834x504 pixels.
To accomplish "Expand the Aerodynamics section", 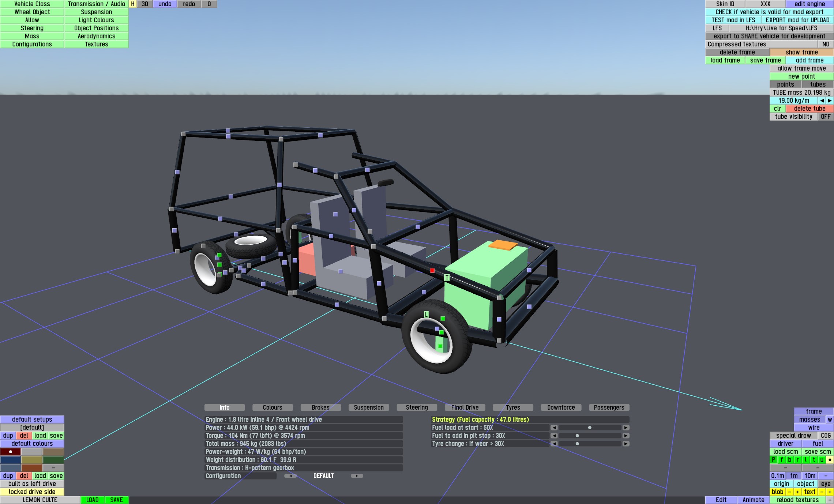I will [x=96, y=36].
